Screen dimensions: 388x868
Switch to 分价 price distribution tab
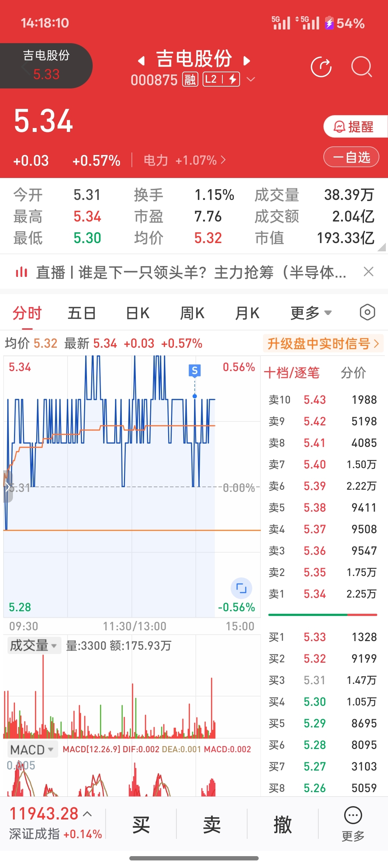point(353,373)
